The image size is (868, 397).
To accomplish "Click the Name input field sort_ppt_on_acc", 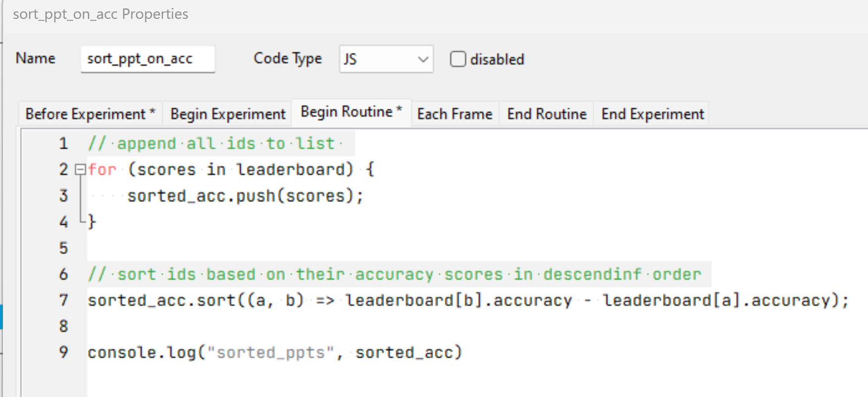I will (148, 59).
